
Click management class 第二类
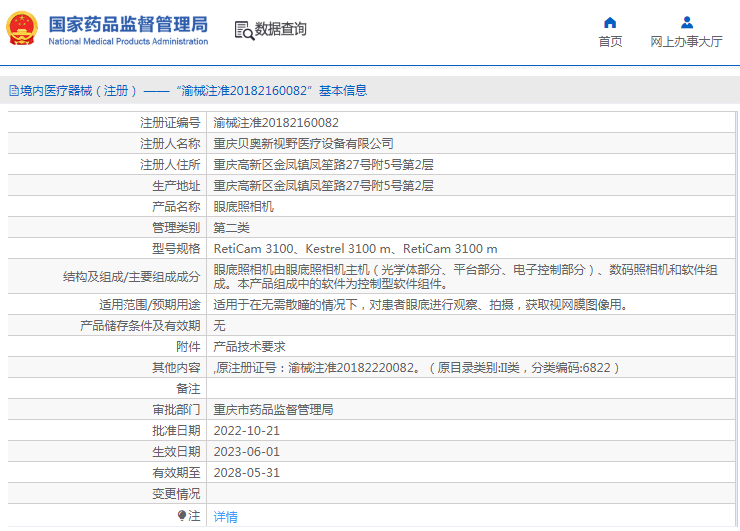coord(231,228)
